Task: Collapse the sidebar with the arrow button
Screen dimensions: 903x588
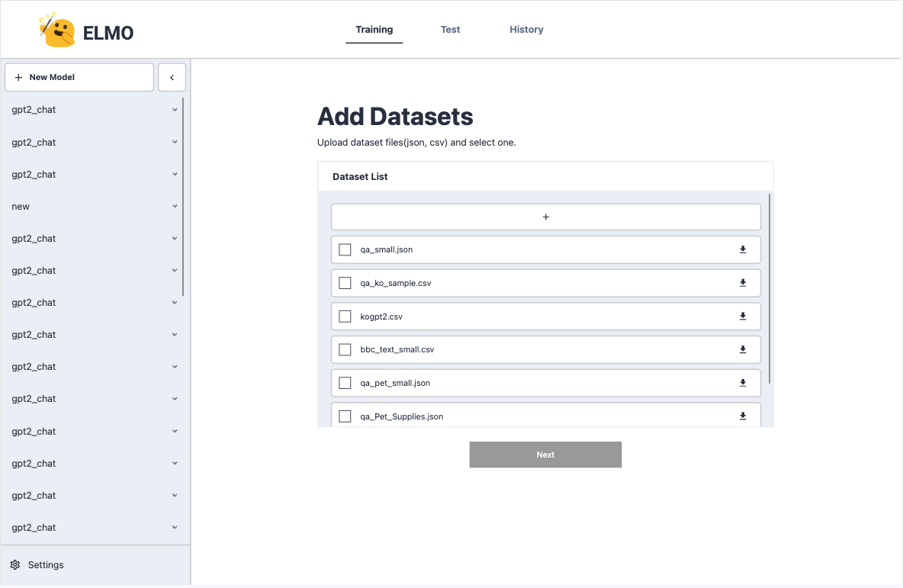Action: (172, 77)
